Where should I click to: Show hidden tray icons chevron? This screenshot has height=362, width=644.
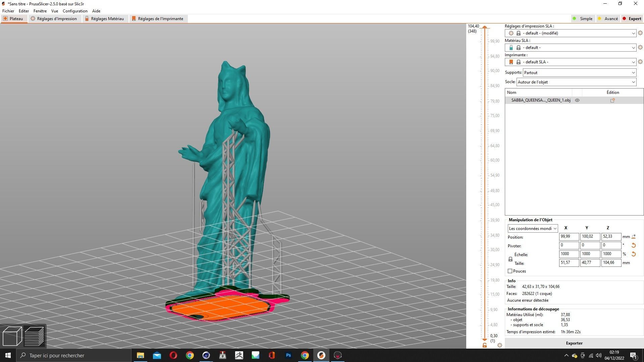(567, 355)
